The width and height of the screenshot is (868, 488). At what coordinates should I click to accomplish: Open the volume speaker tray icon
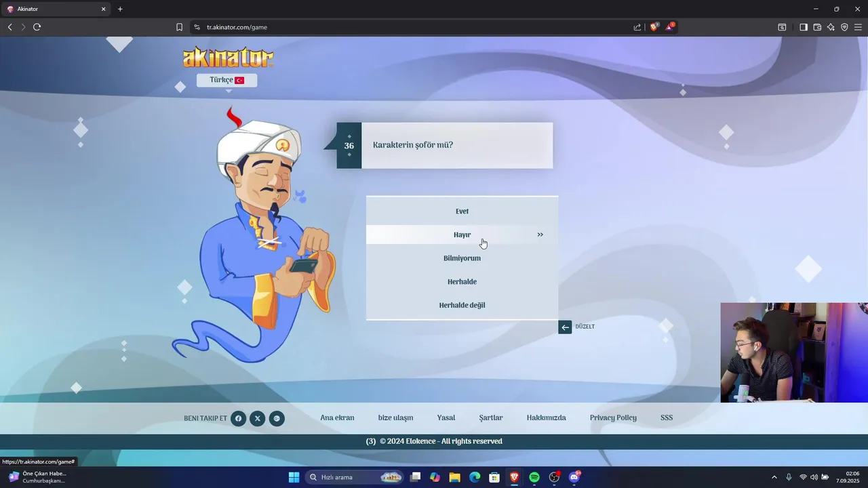pyautogui.click(x=814, y=477)
